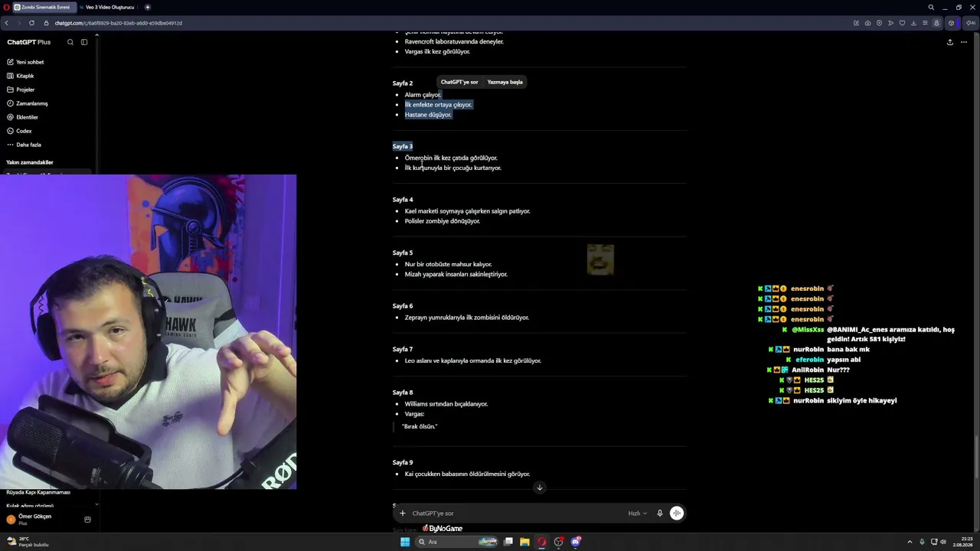980x551 pixels.
Task: Open Codex in the sidebar
Action: [19, 131]
